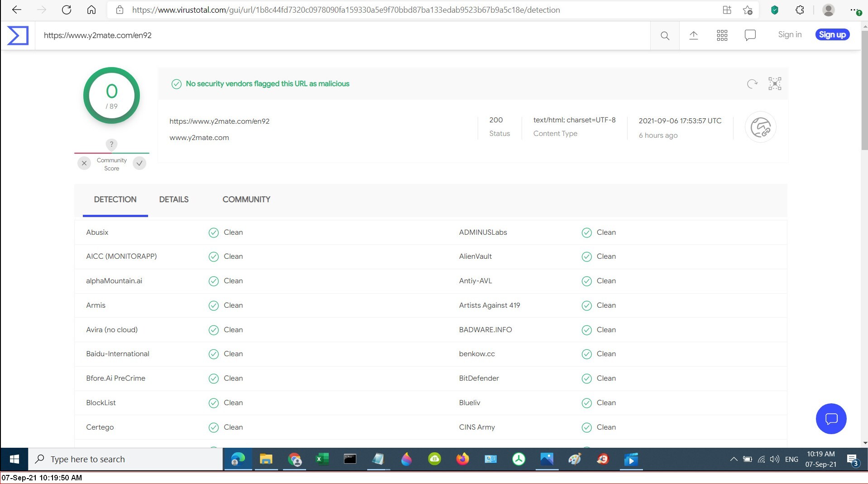The image size is (868, 484).
Task: Switch to the DETAILS tab
Action: (x=173, y=199)
